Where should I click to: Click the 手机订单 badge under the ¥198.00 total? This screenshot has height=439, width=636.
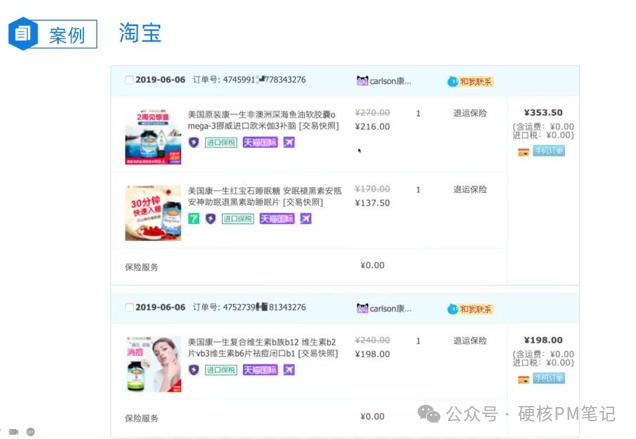click(549, 379)
